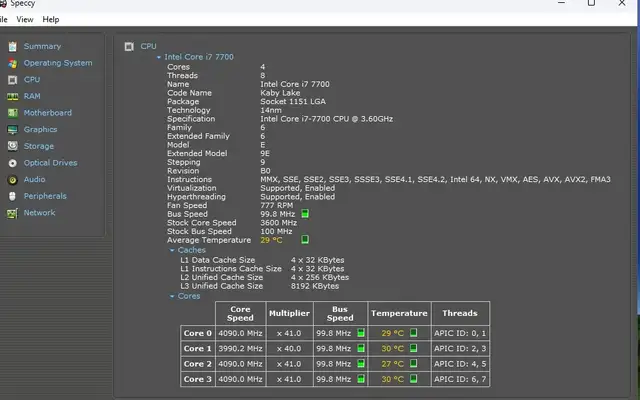
Task: Click the Threads column header
Action: 460,313
